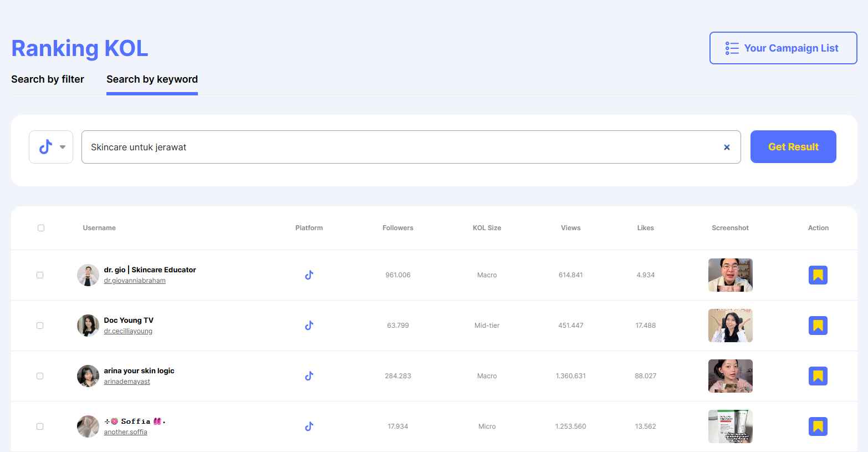Toggle the select-all checkbox in table header
This screenshot has width=868, height=452.
(x=41, y=228)
